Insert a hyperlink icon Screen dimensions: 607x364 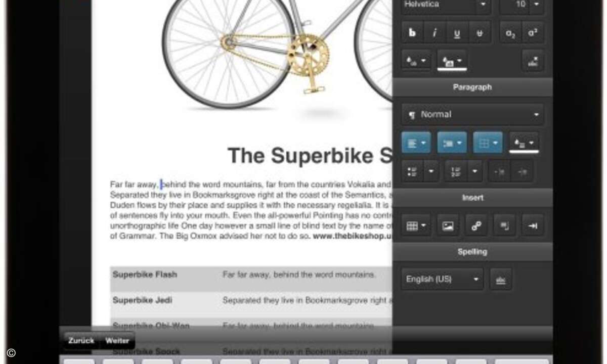[x=476, y=226]
